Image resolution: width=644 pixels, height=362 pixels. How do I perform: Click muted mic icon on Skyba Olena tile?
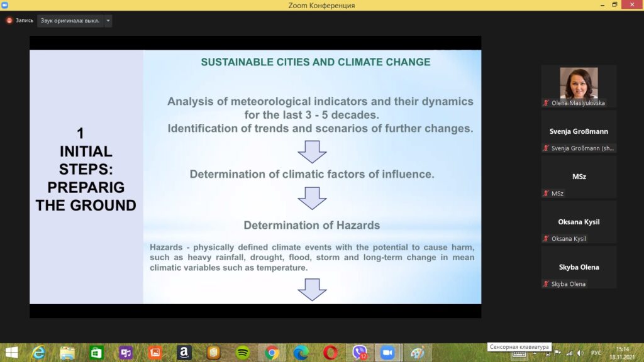tap(546, 284)
